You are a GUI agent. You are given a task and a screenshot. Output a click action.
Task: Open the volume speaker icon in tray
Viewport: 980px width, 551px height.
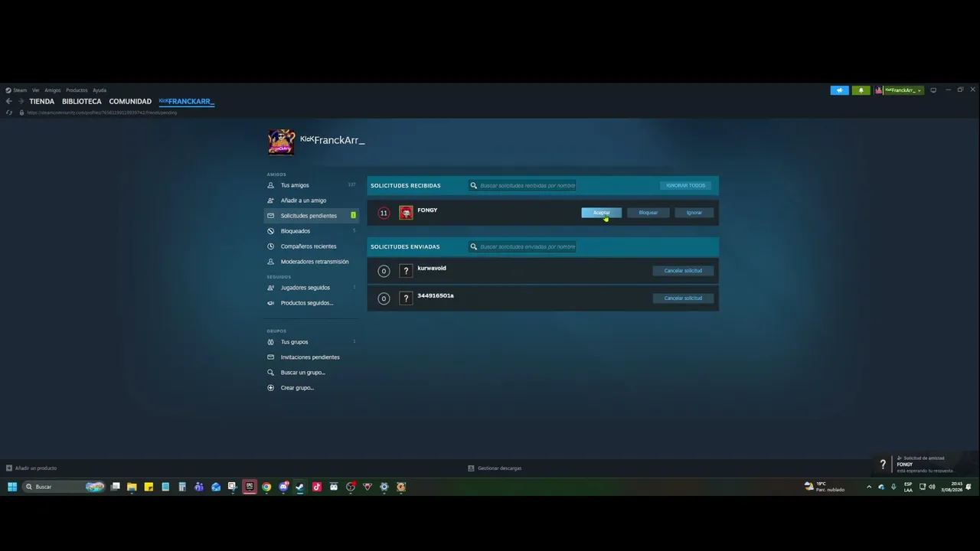932,487
